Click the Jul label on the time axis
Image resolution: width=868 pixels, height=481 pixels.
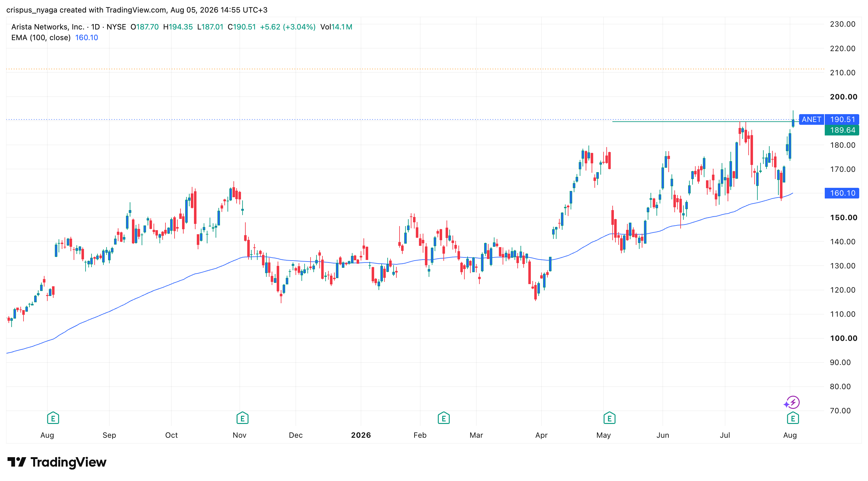[x=725, y=435]
